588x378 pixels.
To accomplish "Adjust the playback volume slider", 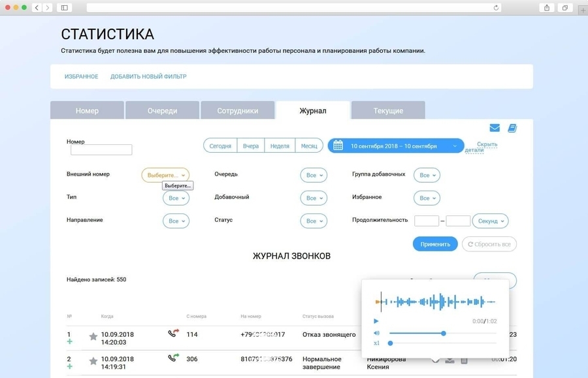I will [443, 333].
